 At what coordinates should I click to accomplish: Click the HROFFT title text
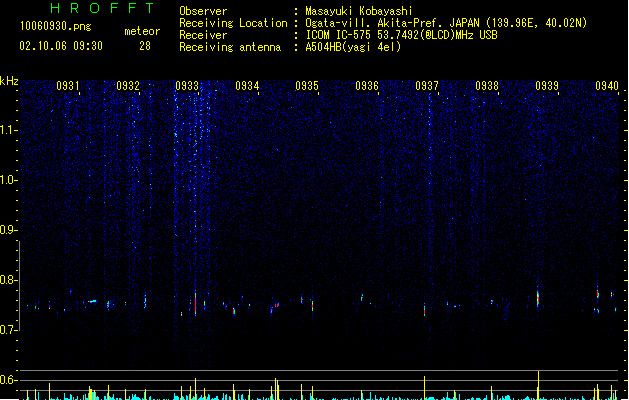(x=102, y=8)
